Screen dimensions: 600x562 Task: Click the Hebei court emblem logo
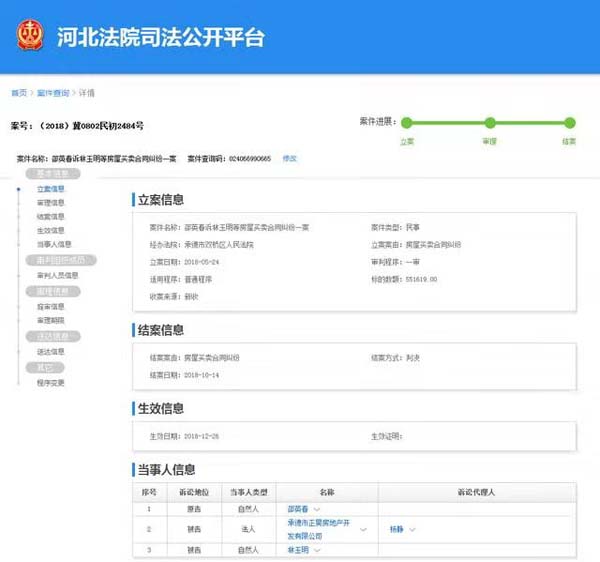[29, 38]
